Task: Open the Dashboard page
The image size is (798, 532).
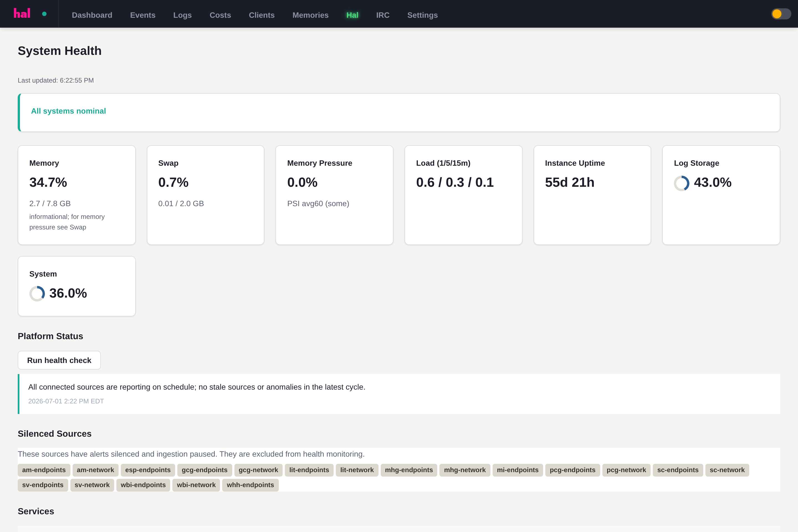Action: click(92, 15)
